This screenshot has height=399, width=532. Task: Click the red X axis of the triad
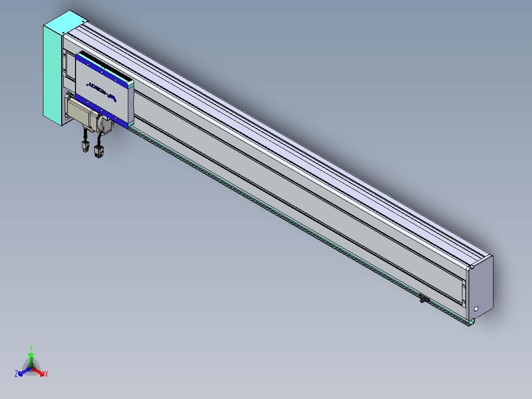(40, 372)
